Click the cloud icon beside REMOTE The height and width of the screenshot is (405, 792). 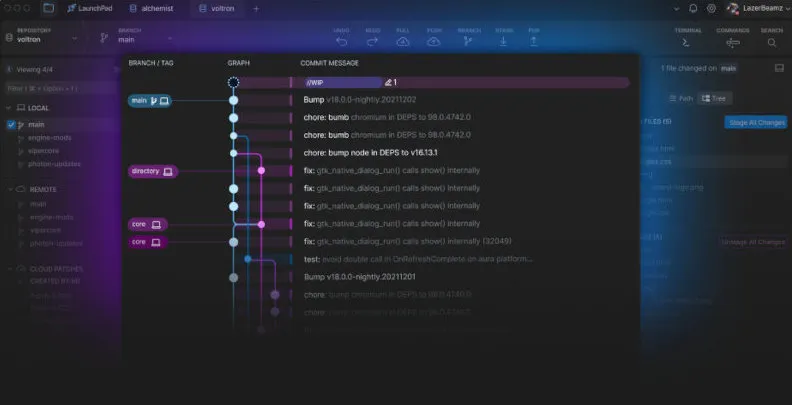pyautogui.click(x=21, y=189)
